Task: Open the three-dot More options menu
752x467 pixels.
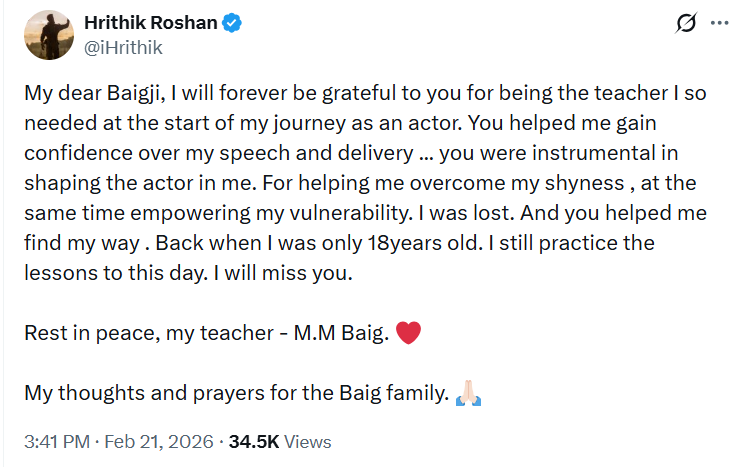Action: click(720, 24)
